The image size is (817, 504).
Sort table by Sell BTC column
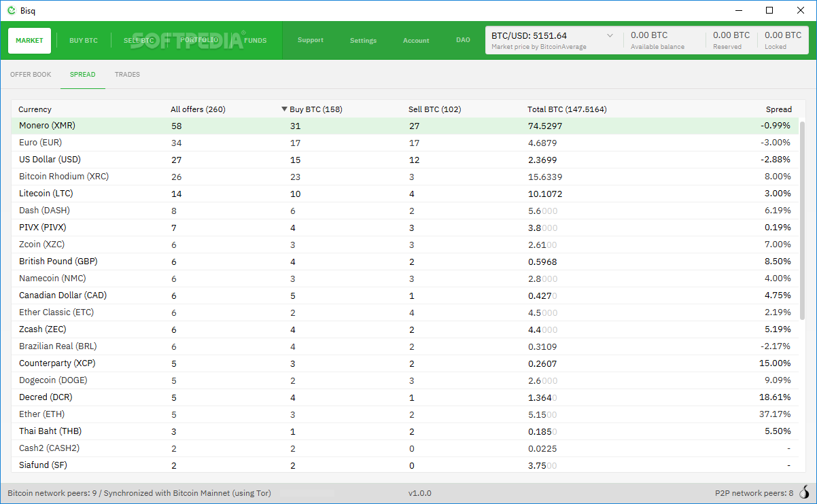(434, 109)
